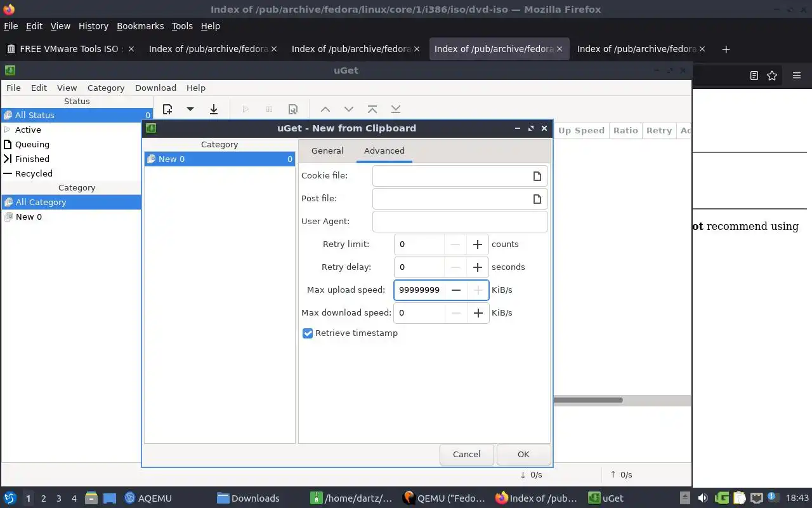Select the Advanced tab
This screenshot has height=508, width=812.
tap(384, 150)
